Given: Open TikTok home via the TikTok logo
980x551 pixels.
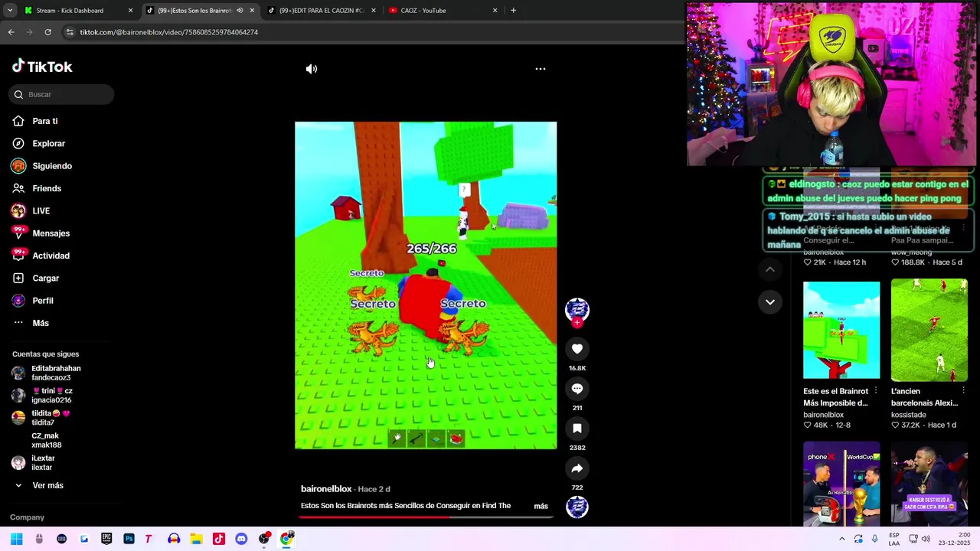Looking at the screenshot, I should [x=42, y=67].
